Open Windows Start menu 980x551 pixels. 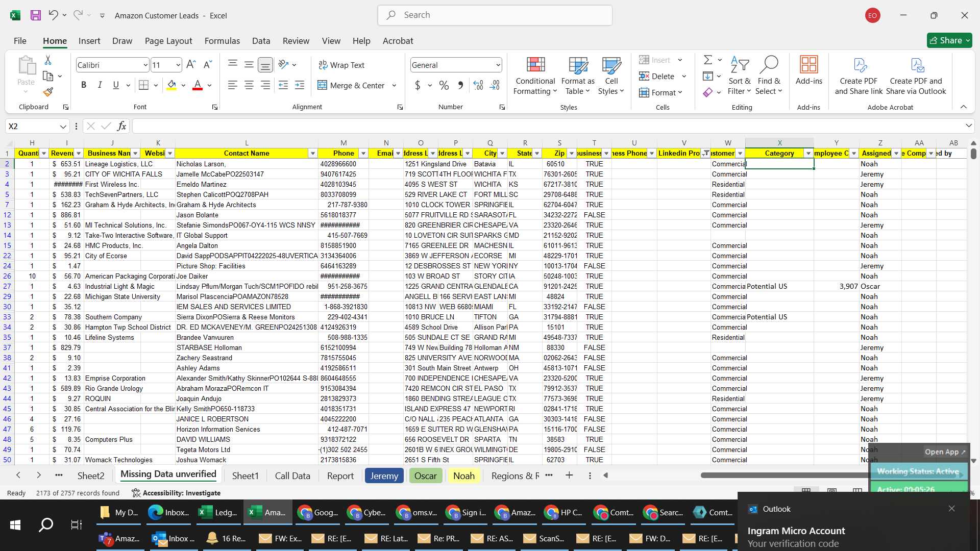pos(15,524)
